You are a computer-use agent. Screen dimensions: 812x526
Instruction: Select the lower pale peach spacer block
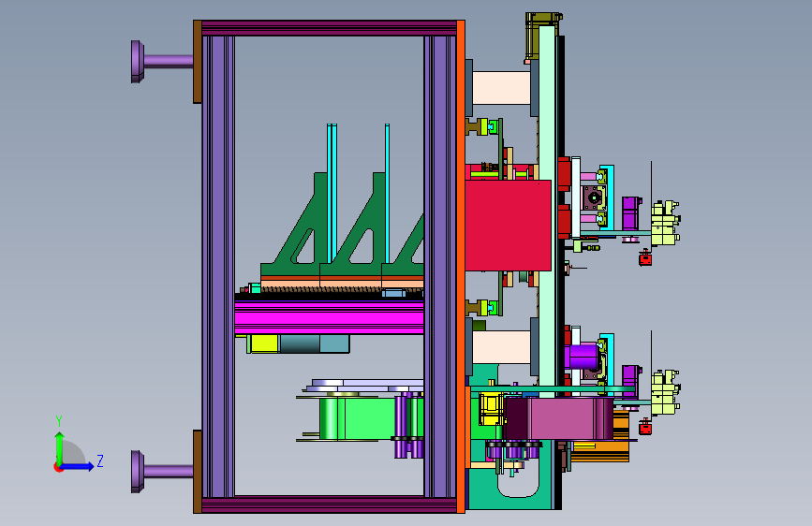(x=501, y=347)
